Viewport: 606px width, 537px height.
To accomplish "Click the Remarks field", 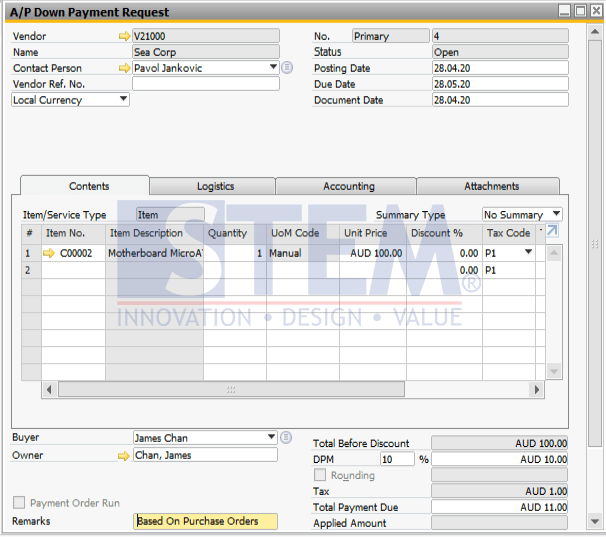I will (x=206, y=521).
